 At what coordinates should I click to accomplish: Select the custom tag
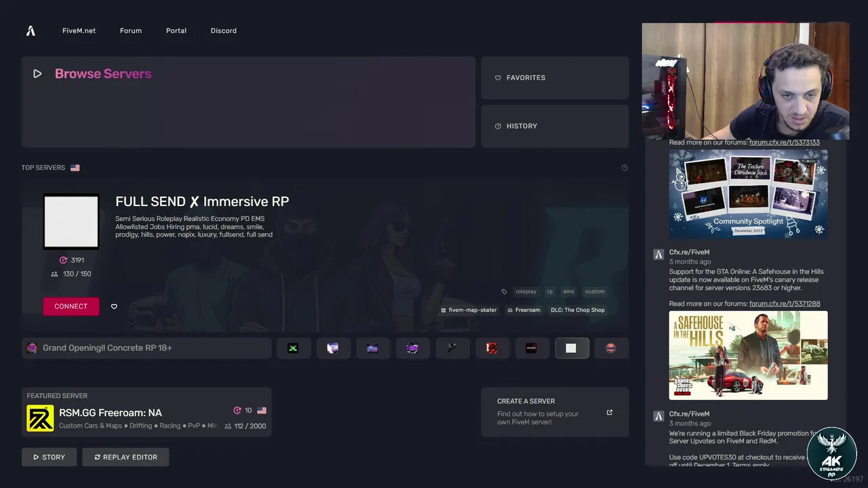(x=595, y=291)
